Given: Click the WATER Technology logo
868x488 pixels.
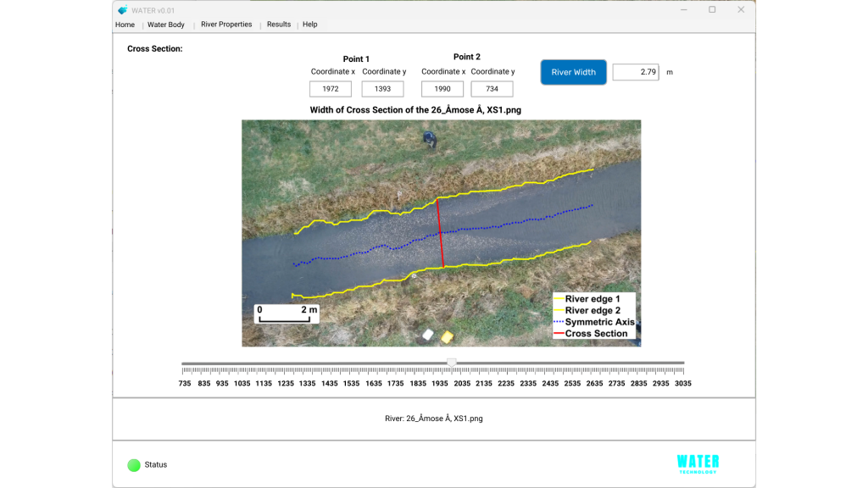Looking at the screenshot, I should point(698,463).
